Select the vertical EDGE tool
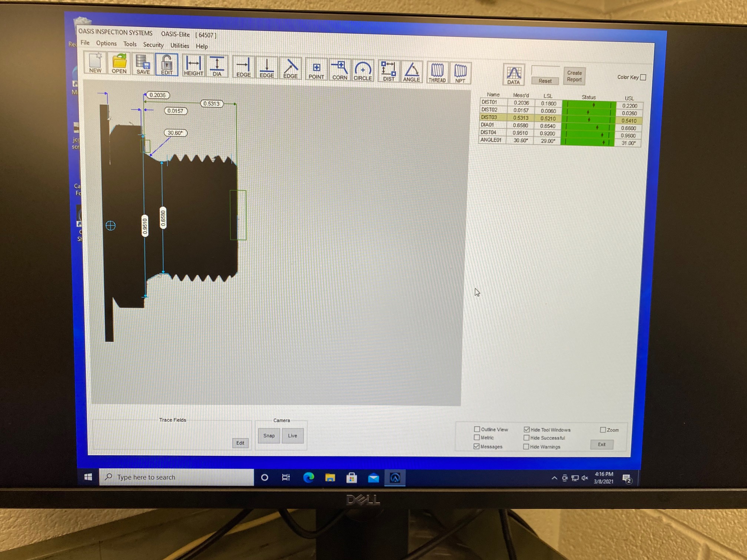 [x=267, y=68]
